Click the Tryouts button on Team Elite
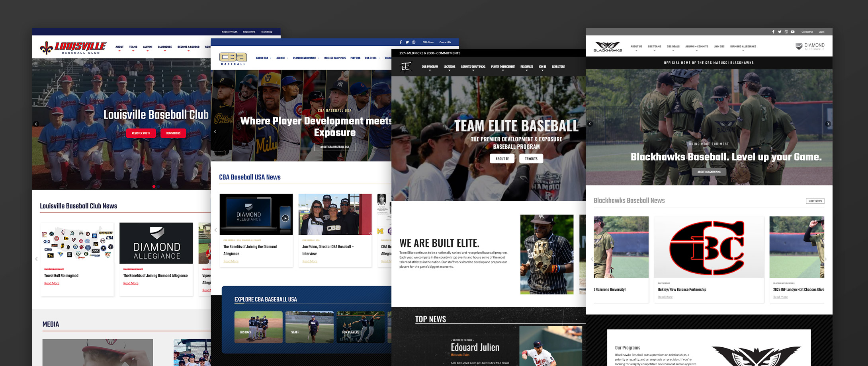Viewport: 868px width, 366px height. (x=531, y=159)
